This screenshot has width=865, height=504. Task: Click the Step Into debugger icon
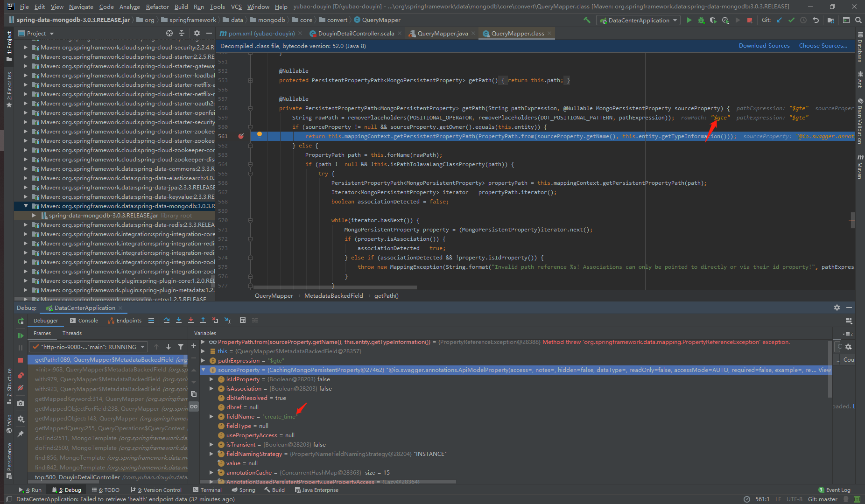click(x=179, y=320)
